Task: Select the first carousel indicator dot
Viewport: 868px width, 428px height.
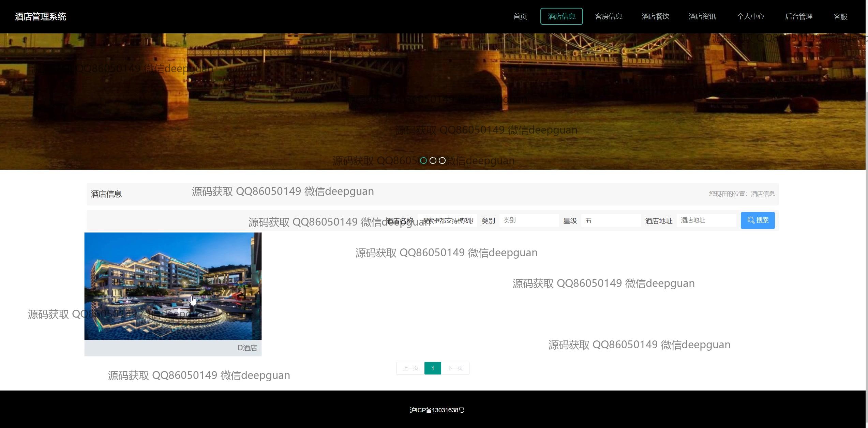Action: point(423,160)
